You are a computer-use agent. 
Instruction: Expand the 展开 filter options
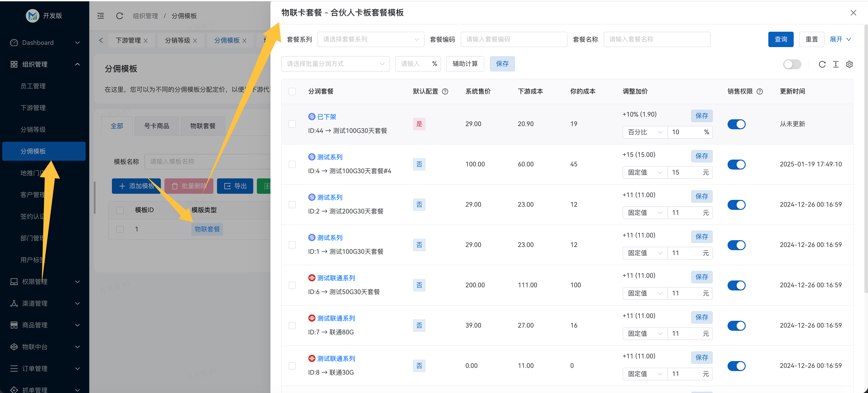(x=840, y=39)
